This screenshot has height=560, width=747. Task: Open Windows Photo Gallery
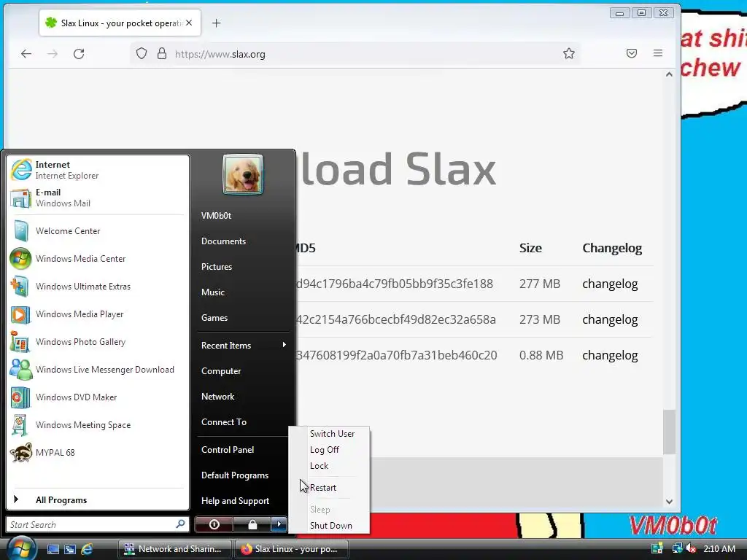(98, 342)
